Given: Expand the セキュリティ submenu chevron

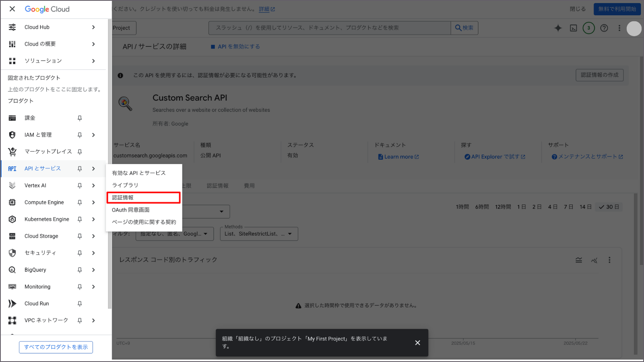Looking at the screenshot, I should pos(93,253).
